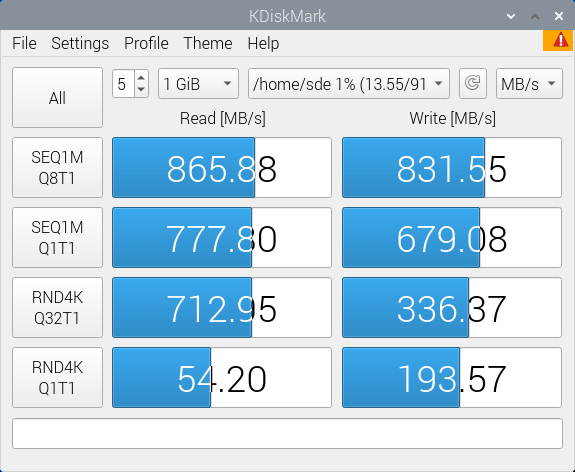This screenshot has height=472, width=575.
Task: Open the Theme menu
Action: 208,43
